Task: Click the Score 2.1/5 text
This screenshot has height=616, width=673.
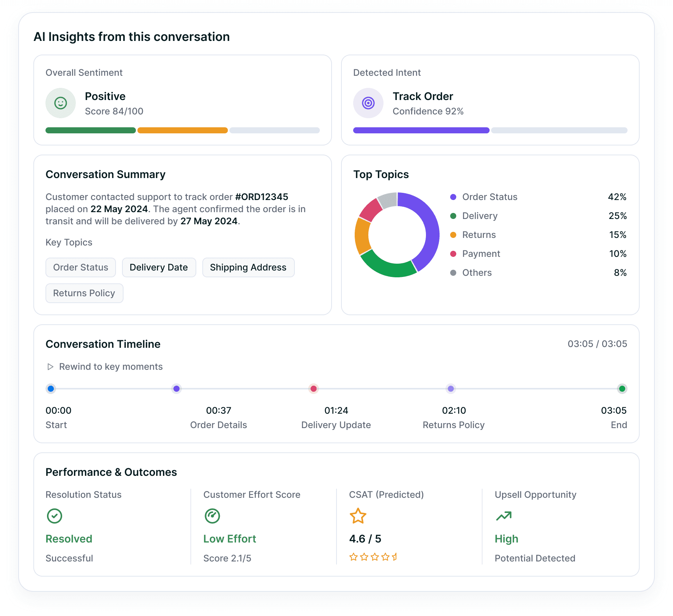Action: click(x=227, y=558)
